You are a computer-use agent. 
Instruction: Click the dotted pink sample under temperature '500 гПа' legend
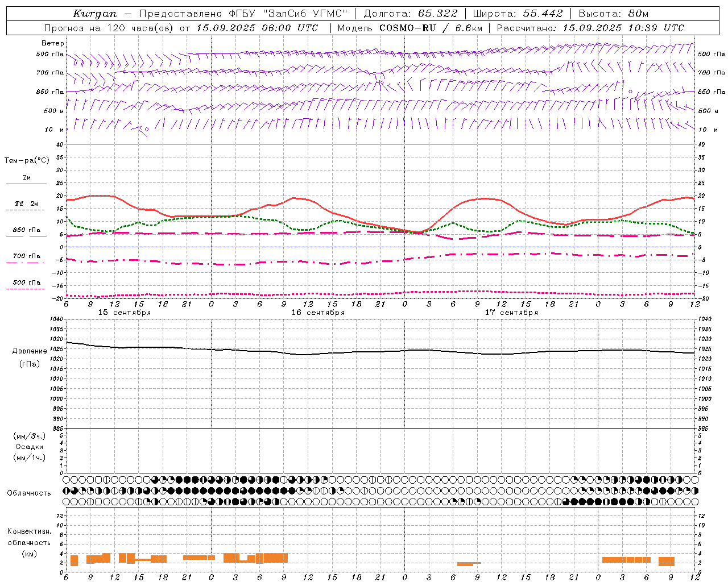pos(26,289)
